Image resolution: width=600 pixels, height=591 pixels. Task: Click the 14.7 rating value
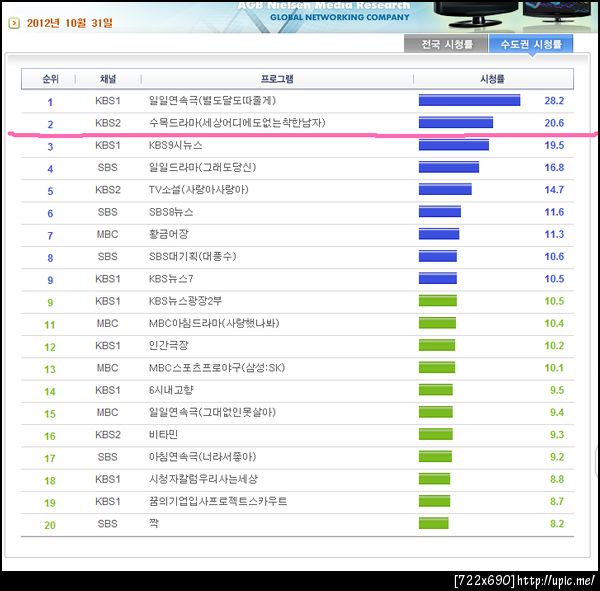554,189
